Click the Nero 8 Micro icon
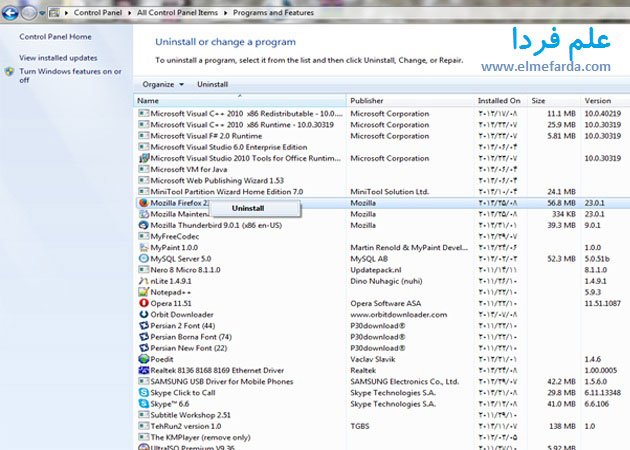This screenshot has height=450, width=630. click(x=143, y=270)
